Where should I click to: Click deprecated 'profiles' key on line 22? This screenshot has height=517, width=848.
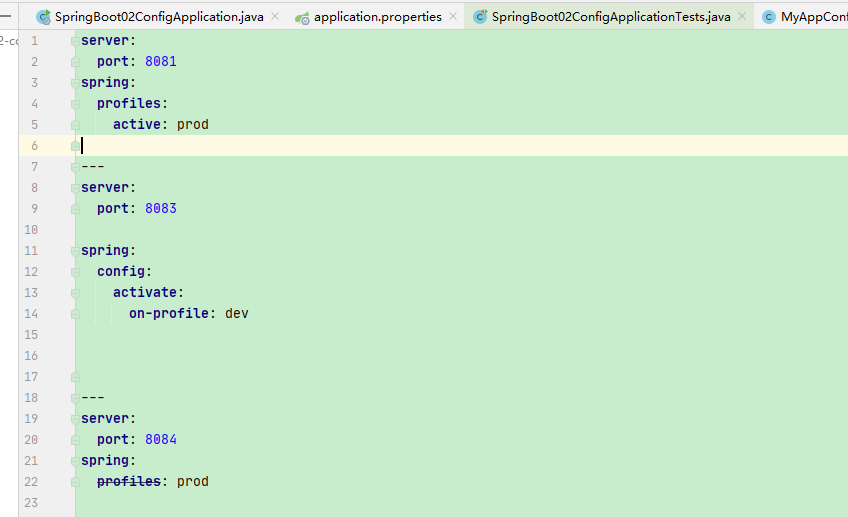tap(129, 482)
